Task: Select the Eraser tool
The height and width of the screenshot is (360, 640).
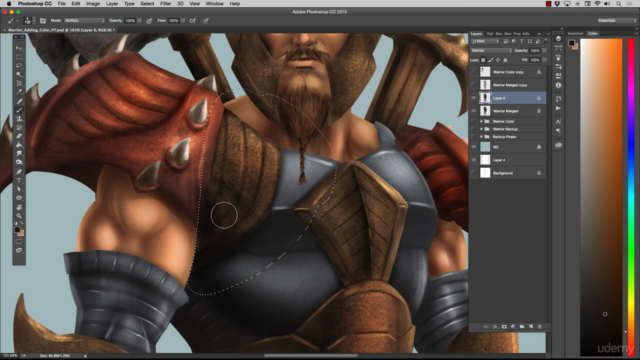Action: [x=19, y=136]
